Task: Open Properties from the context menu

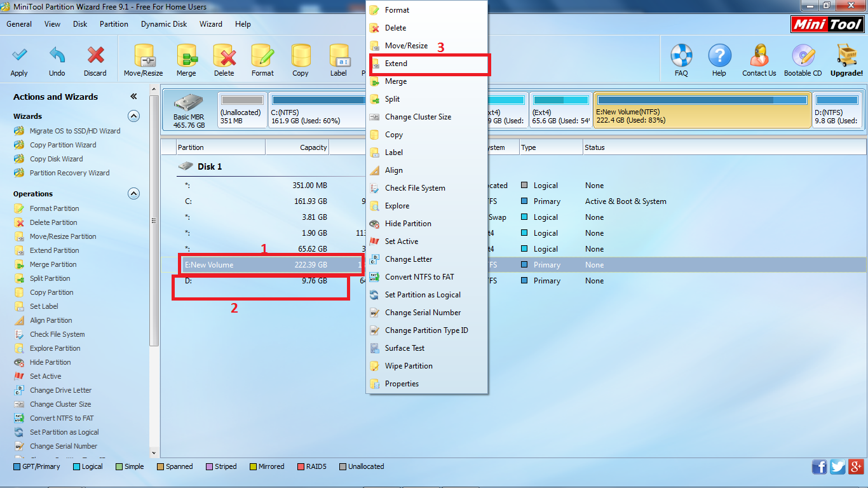Action: point(428,384)
